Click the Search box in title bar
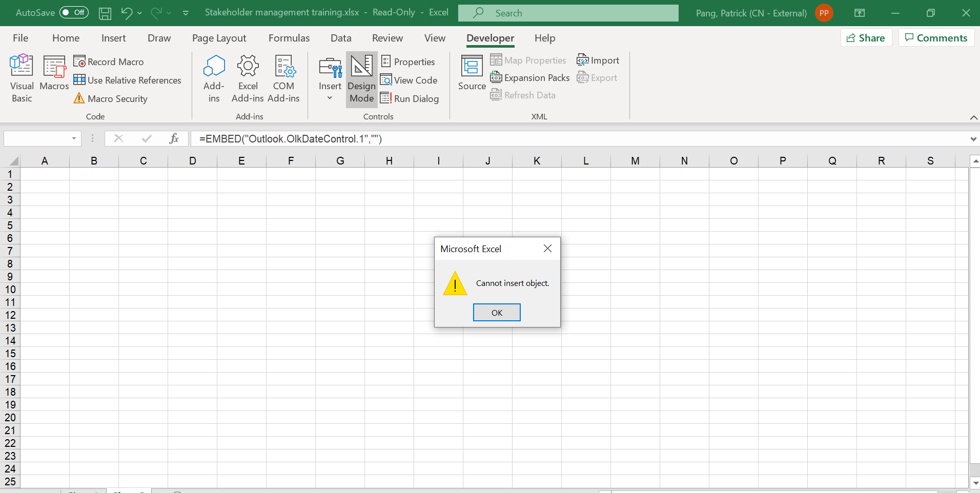The height and width of the screenshot is (493, 980). point(568,13)
